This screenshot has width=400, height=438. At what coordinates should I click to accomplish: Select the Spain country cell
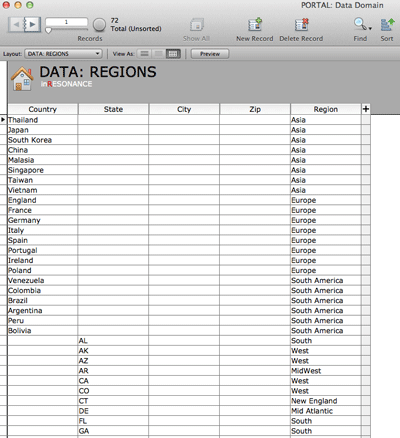pos(43,240)
